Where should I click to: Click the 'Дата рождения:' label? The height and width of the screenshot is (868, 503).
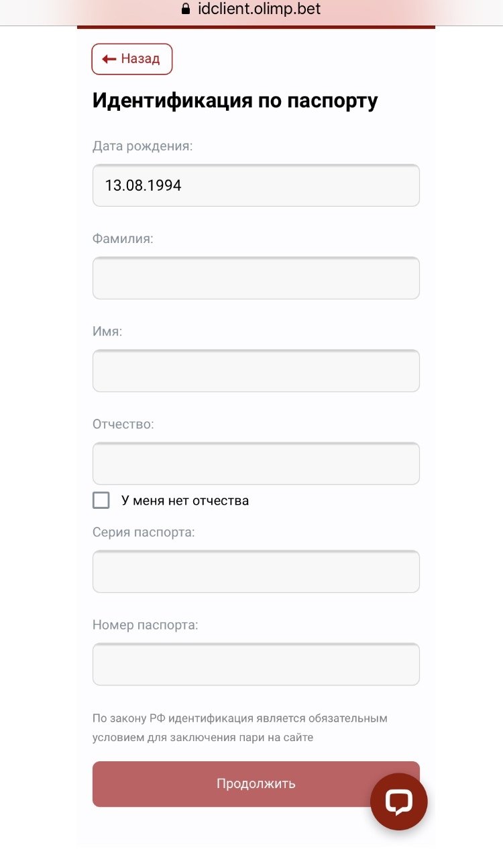point(142,146)
